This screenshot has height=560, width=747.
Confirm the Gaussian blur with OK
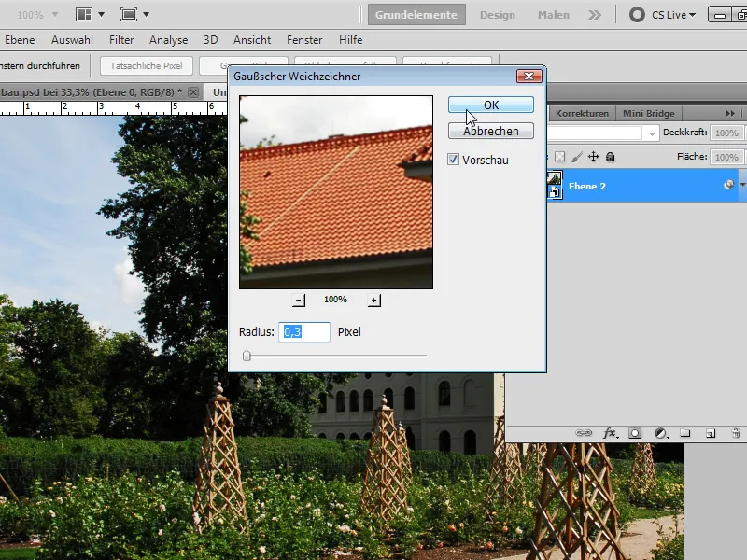(x=491, y=105)
